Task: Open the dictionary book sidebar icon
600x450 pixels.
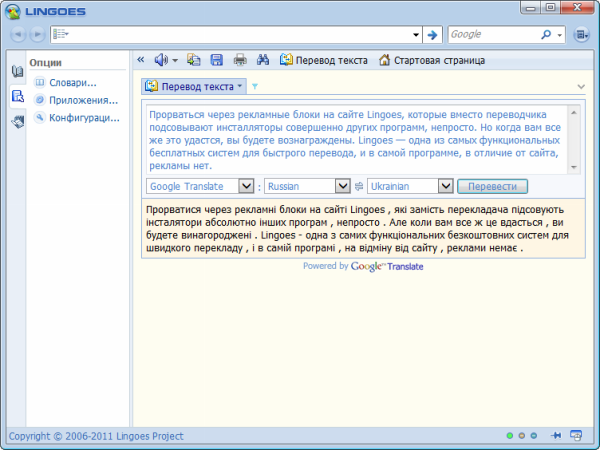Action: pos(17,72)
